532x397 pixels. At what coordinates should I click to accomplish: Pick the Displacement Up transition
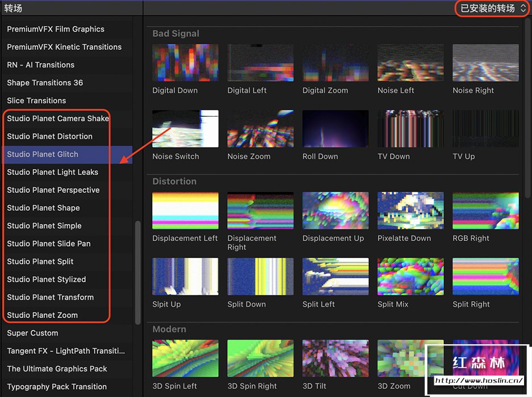click(x=335, y=210)
